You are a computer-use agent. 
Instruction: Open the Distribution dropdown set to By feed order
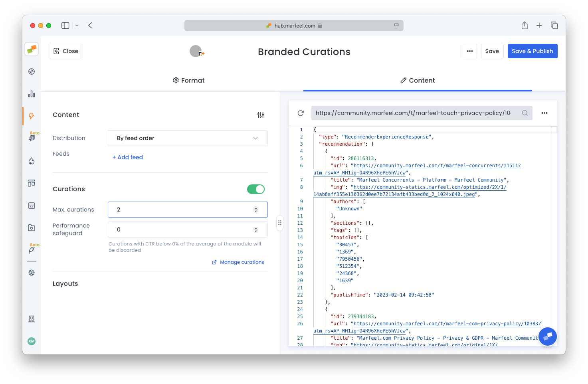pos(187,138)
